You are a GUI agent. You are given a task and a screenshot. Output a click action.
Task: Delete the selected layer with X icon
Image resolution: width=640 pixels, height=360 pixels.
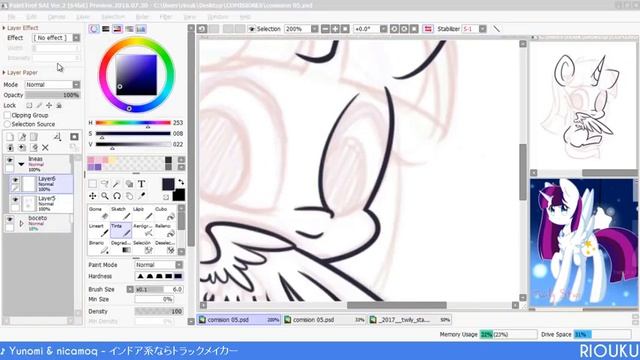(x=45, y=148)
